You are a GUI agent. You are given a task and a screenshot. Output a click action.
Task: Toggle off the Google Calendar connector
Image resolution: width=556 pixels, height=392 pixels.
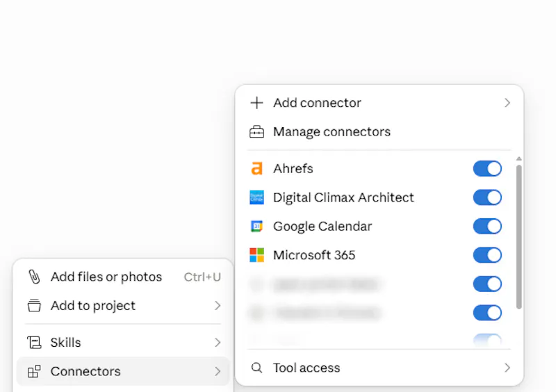coord(487,227)
